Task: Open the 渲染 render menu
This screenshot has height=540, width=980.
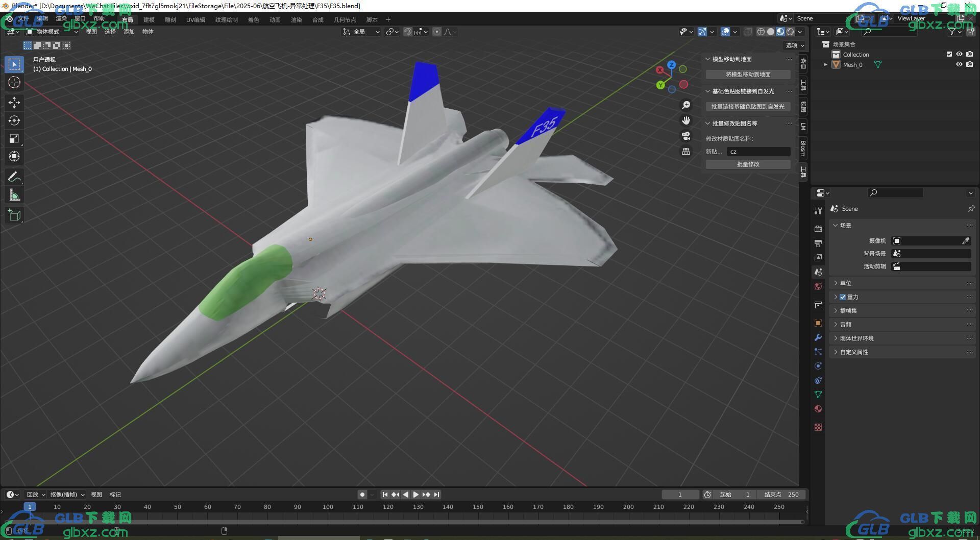Action: (61, 18)
